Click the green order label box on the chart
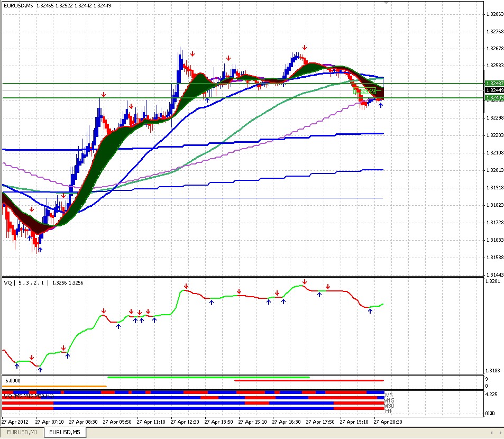504x439 pixels. point(365,91)
